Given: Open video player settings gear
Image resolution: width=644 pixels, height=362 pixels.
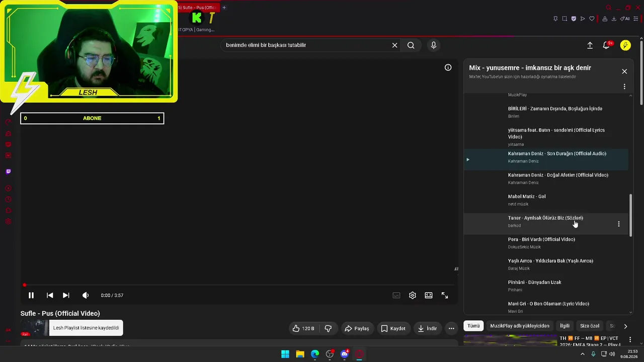Looking at the screenshot, I should 413,295.
